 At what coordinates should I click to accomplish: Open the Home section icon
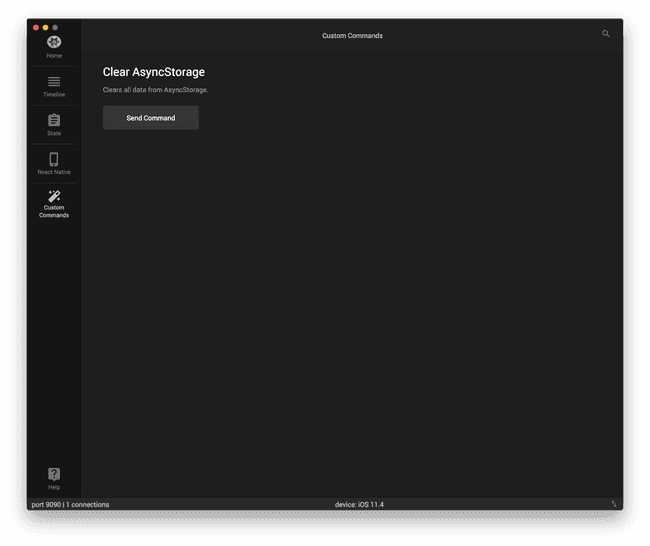point(54,43)
